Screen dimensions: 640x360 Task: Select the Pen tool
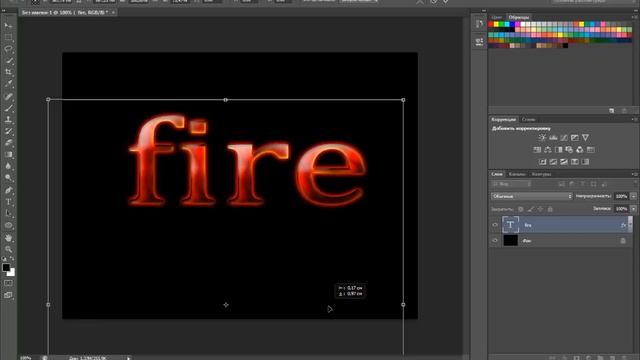pos(8,190)
